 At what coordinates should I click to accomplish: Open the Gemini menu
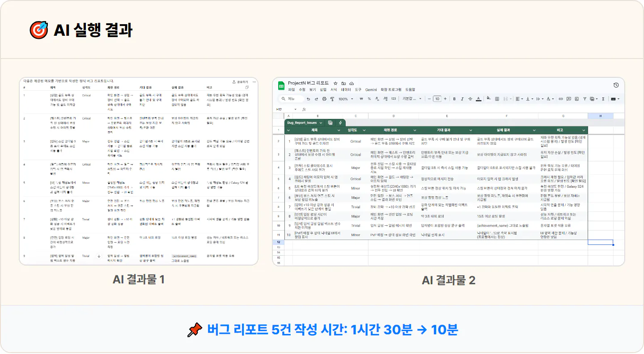coord(372,90)
